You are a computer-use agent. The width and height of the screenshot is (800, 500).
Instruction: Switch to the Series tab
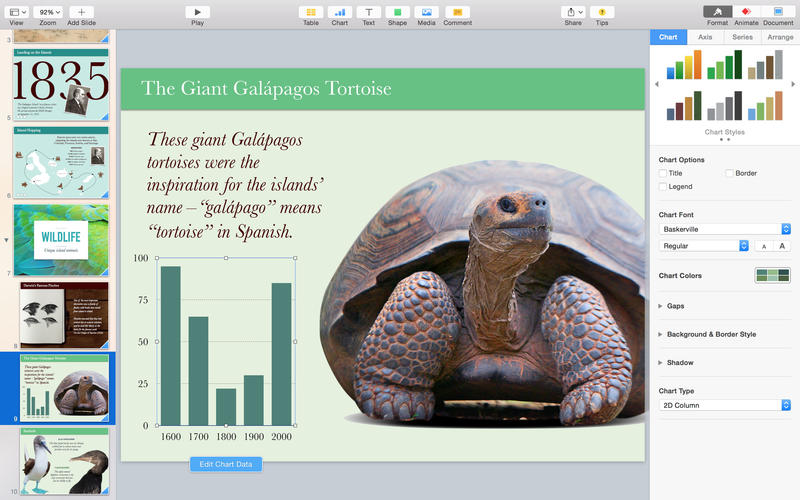point(742,37)
